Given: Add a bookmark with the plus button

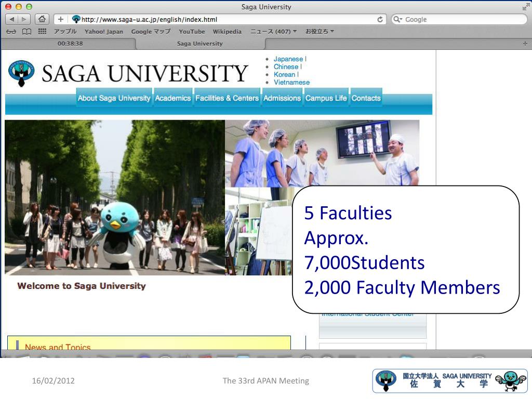Looking at the screenshot, I should [x=61, y=19].
